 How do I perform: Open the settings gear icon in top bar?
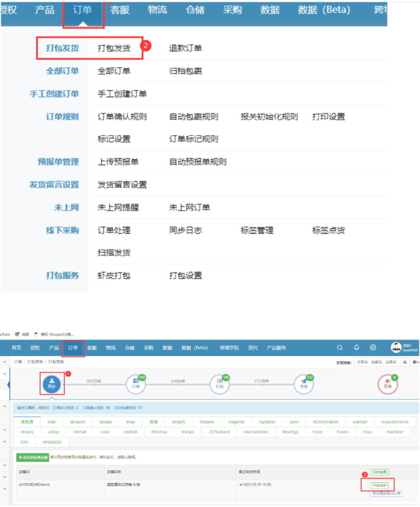[372, 348]
